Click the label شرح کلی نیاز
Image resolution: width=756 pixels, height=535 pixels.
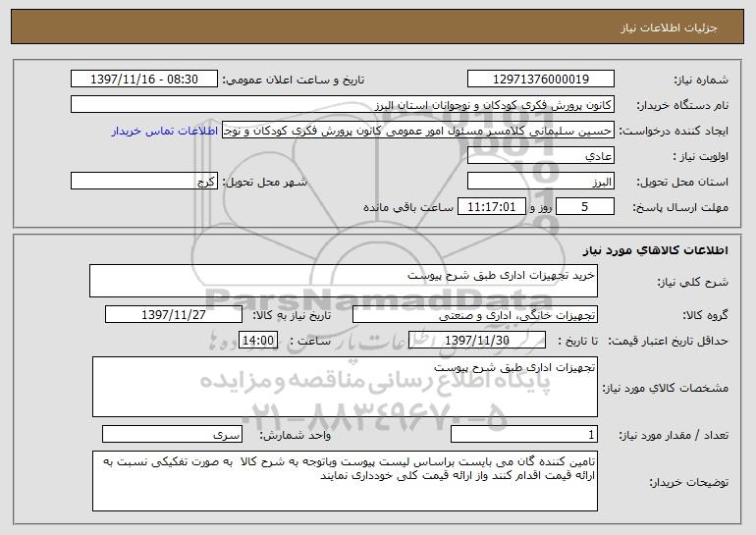click(693, 282)
